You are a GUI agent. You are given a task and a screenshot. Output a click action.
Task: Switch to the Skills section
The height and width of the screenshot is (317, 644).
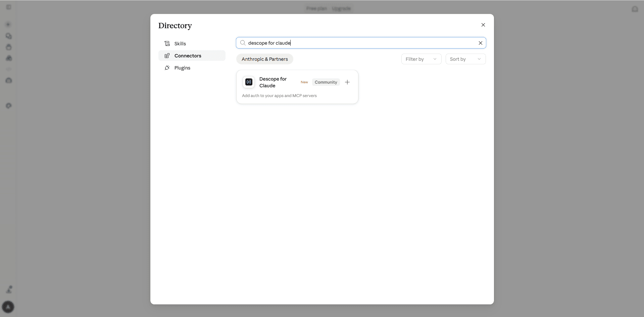point(192,44)
